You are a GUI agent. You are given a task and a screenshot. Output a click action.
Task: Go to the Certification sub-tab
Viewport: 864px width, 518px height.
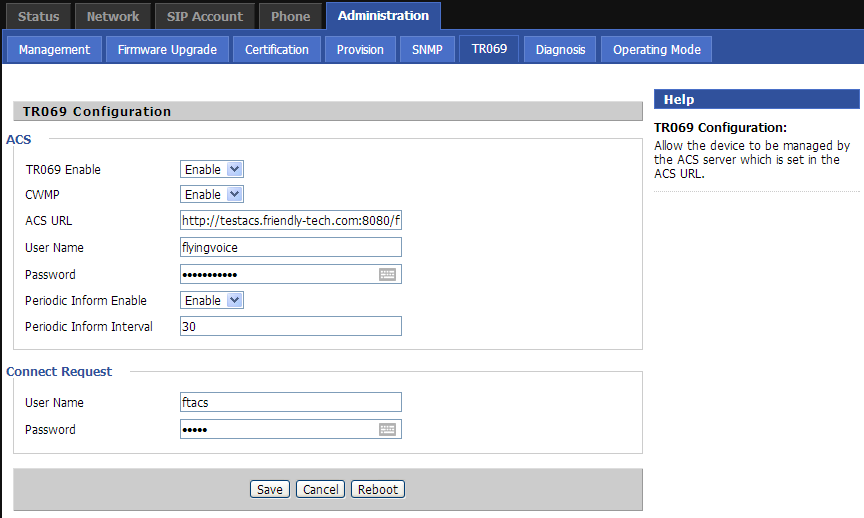pyautogui.click(x=277, y=50)
